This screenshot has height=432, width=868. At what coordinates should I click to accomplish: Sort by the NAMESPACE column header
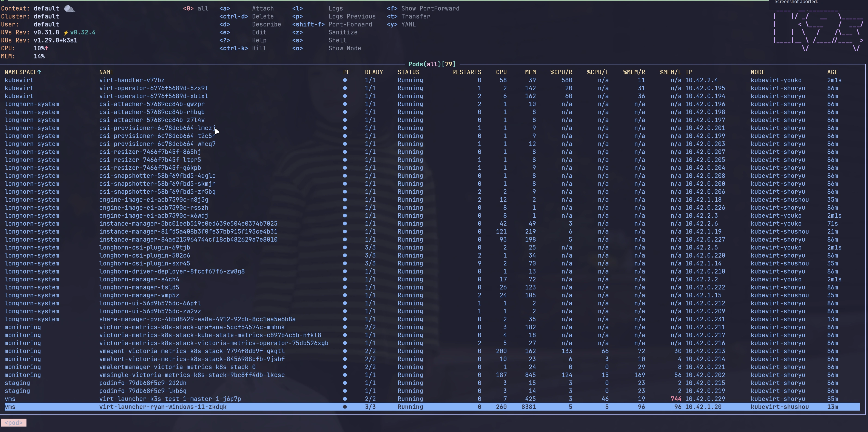point(23,72)
